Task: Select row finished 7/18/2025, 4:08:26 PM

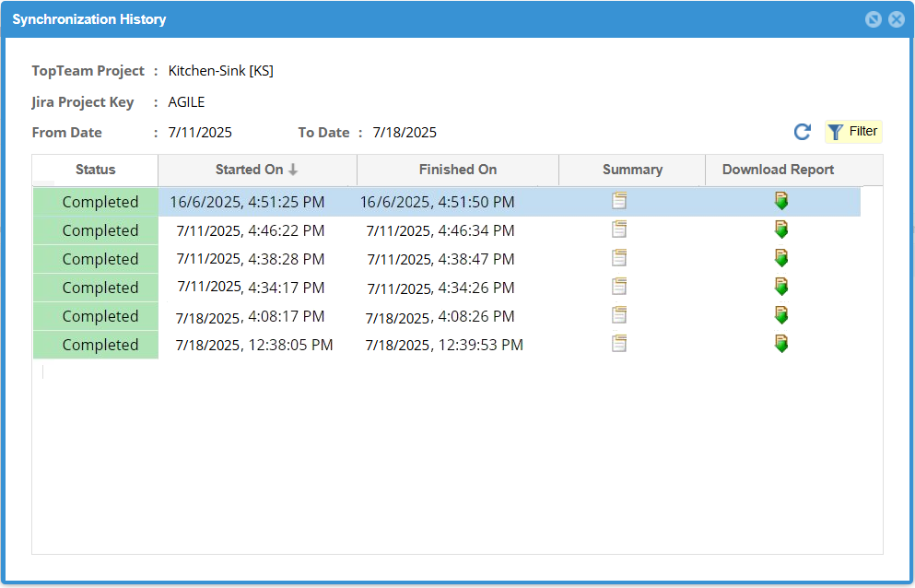Action: (x=440, y=317)
